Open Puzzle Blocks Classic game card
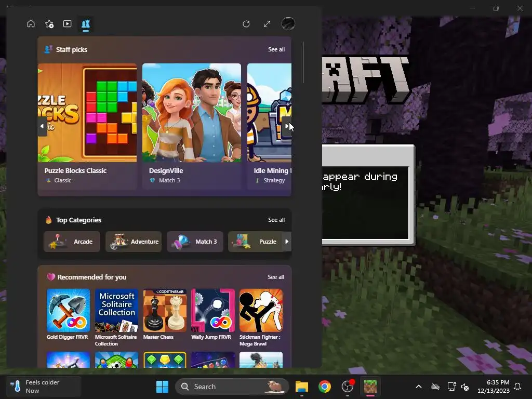Image resolution: width=532 pixels, height=399 pixels. click(x=87, y=126)
